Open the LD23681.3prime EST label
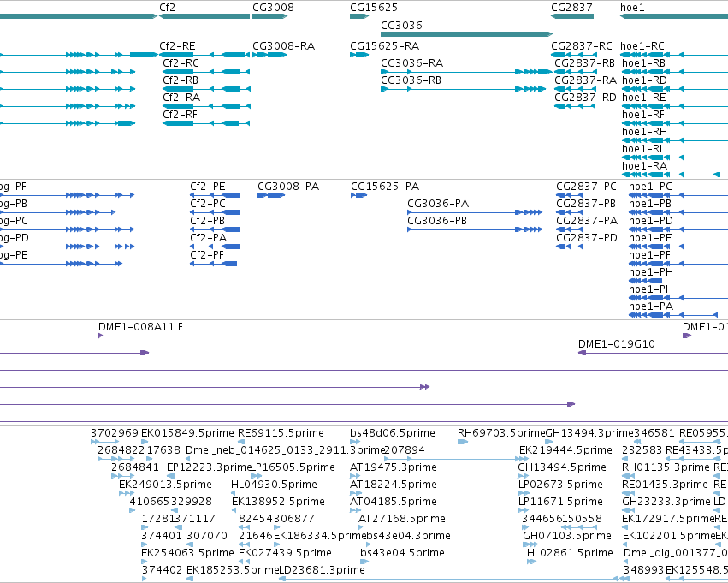 [322, 570]
